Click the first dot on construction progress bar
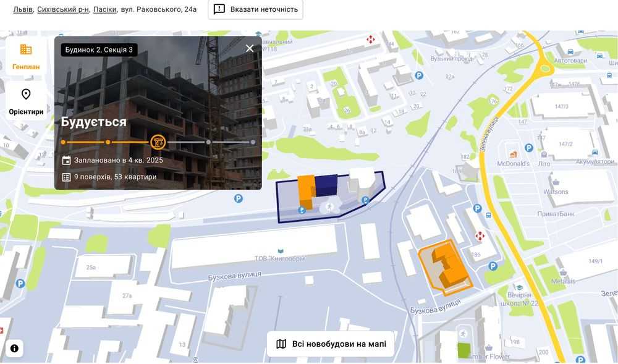The width and height of the screenshot is (618, 364). coord(63,142)
